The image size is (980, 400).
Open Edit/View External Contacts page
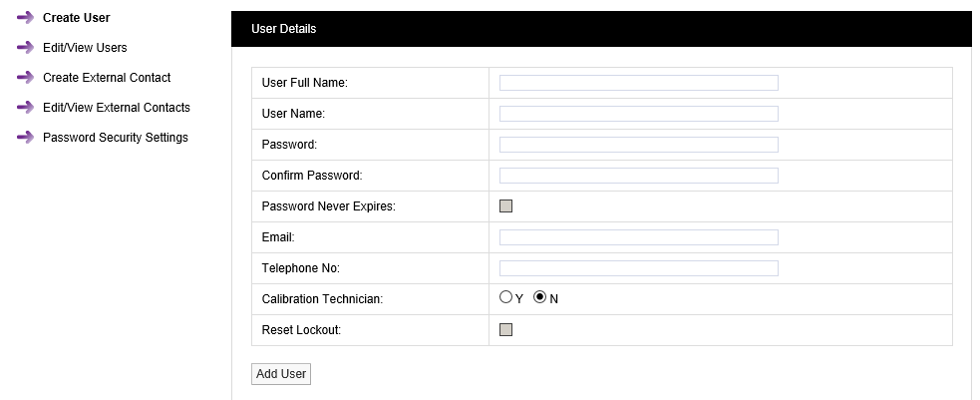116,108
